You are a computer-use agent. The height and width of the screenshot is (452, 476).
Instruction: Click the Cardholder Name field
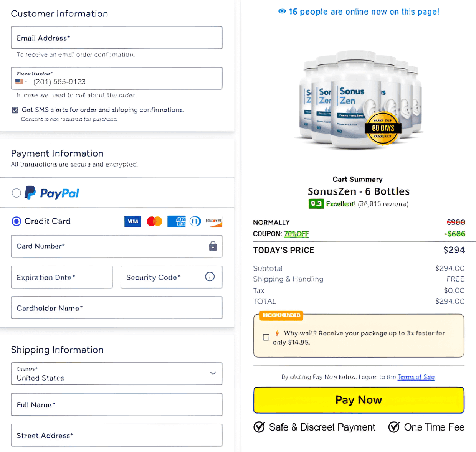[x=117, y=308]
